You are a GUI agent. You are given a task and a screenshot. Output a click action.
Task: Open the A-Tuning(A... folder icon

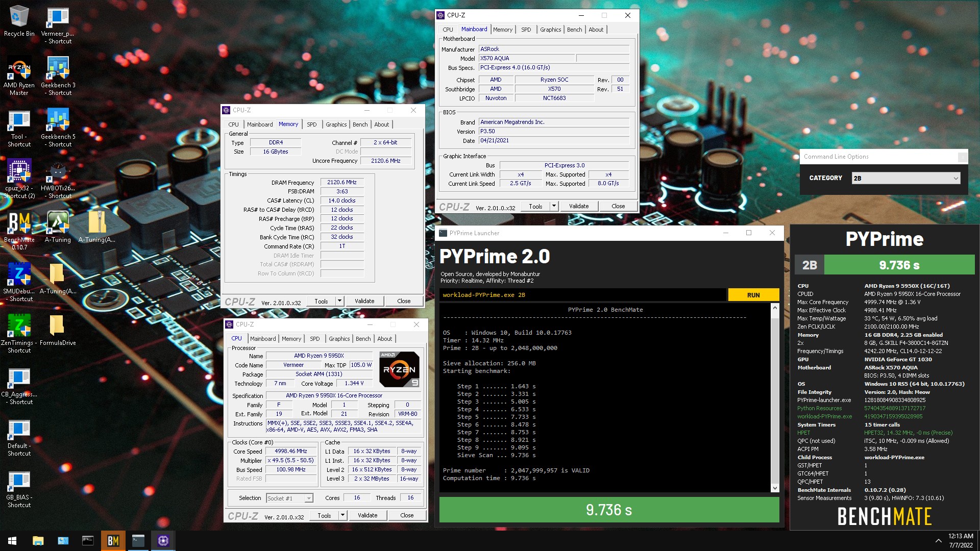[x=58, y=279]
